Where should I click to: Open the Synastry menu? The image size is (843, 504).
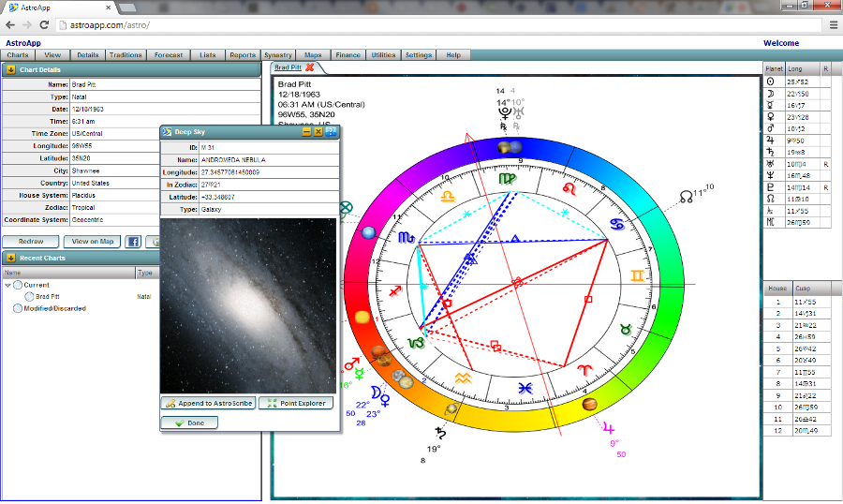tap(277, 55)
